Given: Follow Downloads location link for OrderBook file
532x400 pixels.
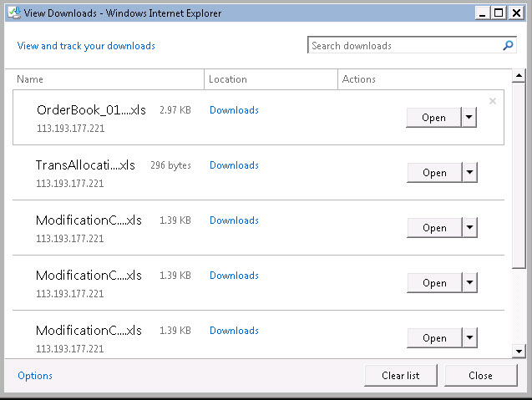Looking at the screenshot, I should [x=234, y=110].
